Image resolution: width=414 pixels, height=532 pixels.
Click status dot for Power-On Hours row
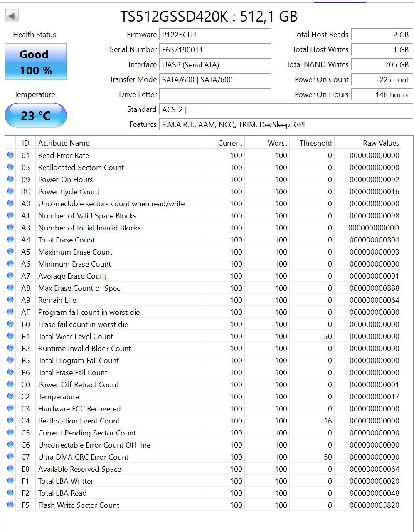click(x=10, y=179)
